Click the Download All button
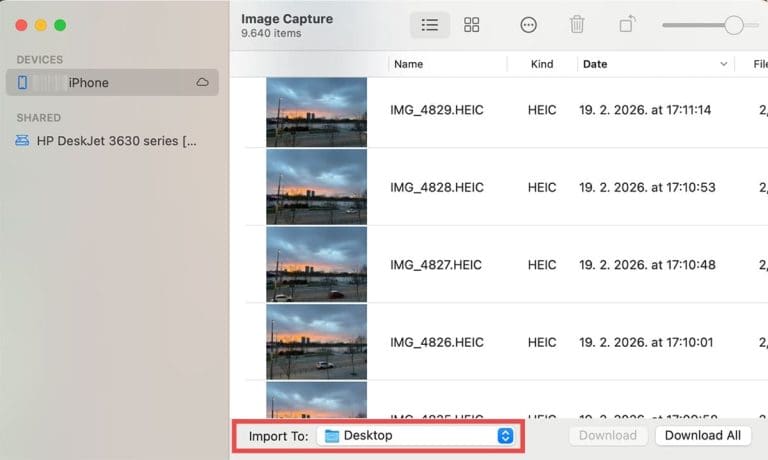This screenshot has height=460, width=768. [x=702, y=436]
